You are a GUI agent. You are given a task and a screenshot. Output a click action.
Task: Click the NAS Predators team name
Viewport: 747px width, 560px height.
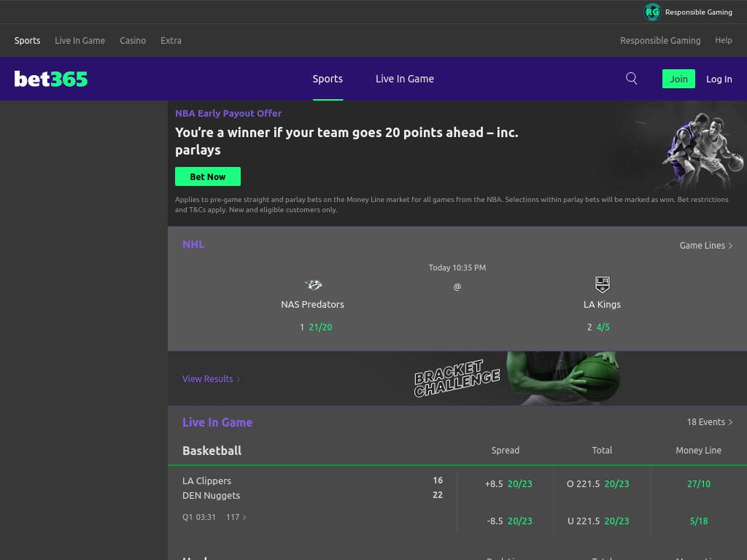312,304
